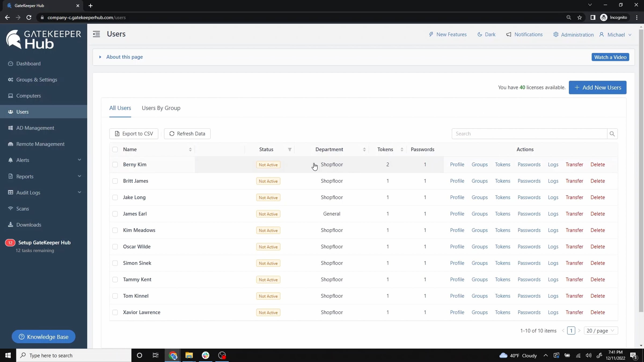Sort by the Tokens column arrows

click(x=402, y=149)
